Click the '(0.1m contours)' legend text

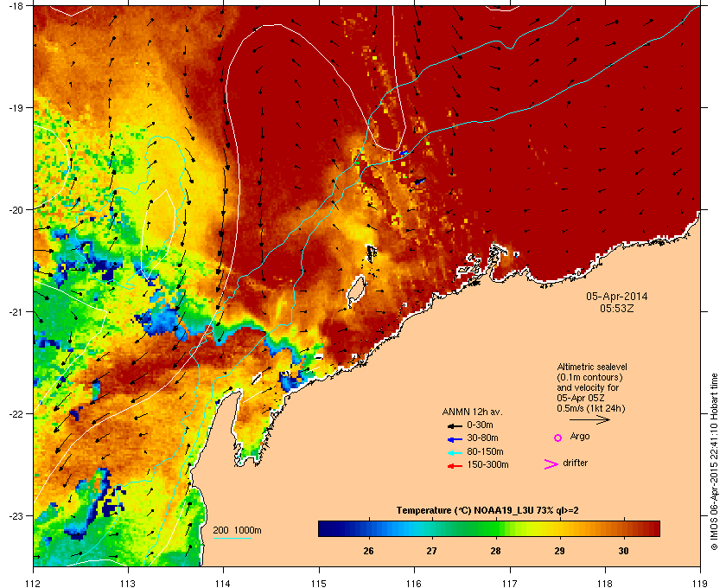589,377
